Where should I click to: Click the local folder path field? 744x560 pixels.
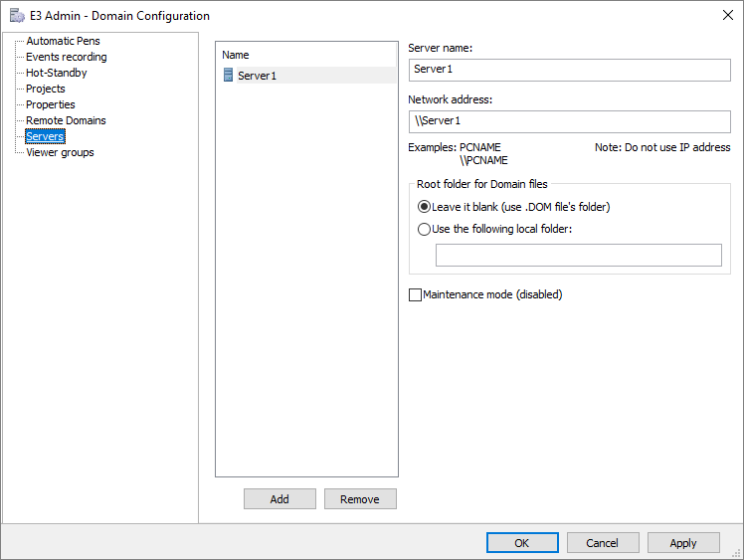click(578, 256)
